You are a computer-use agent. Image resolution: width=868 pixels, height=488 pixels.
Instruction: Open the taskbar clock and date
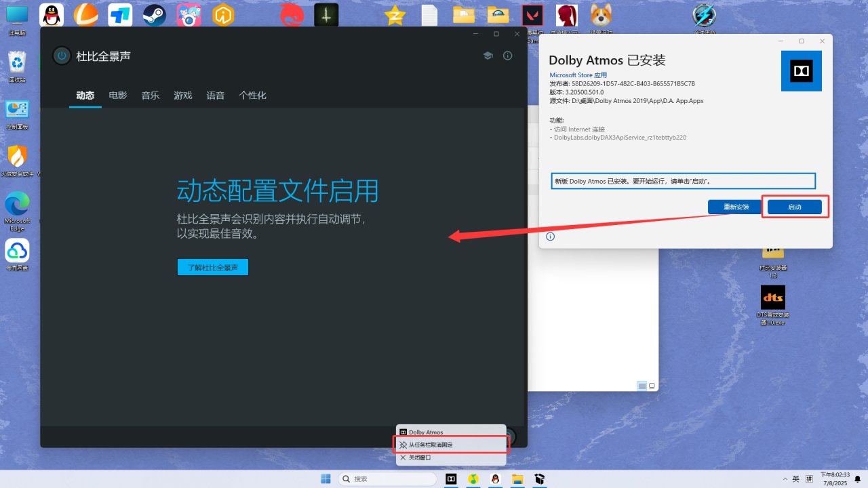pos(835,479)
